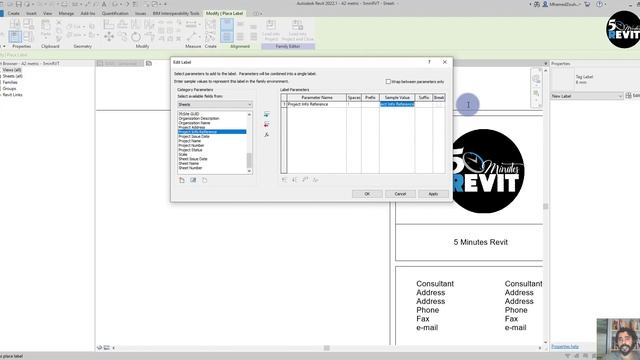
Task: Click the zoom icon in the navigation bar
Action: (536, 93)
